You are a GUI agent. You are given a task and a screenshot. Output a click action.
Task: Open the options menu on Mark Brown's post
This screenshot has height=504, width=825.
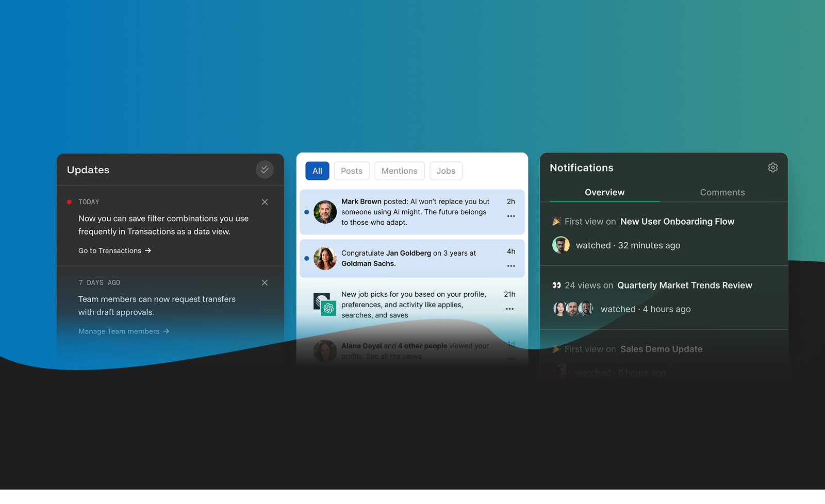pyautogui.click(x=510, y=216)
